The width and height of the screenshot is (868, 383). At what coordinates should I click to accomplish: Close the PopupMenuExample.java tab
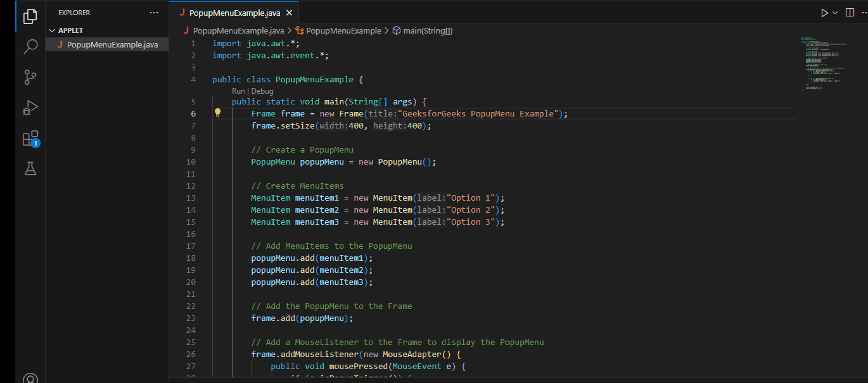click(290, 13)
